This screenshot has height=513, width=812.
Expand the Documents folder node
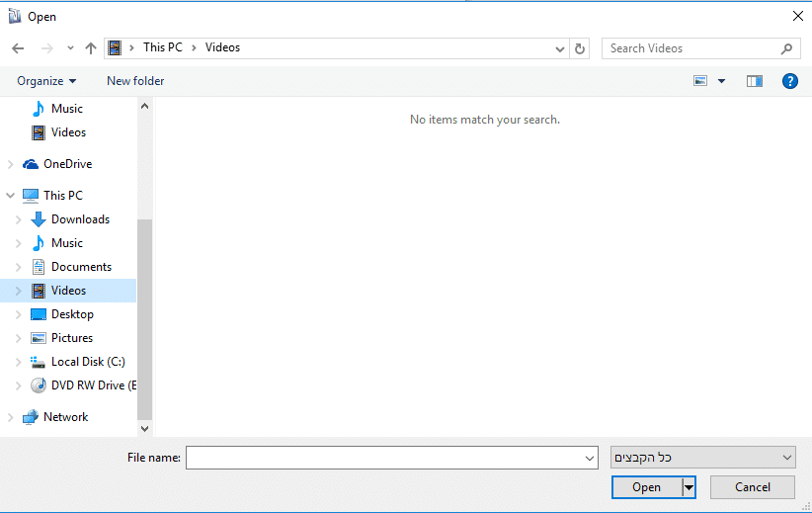tap(18, 268)
